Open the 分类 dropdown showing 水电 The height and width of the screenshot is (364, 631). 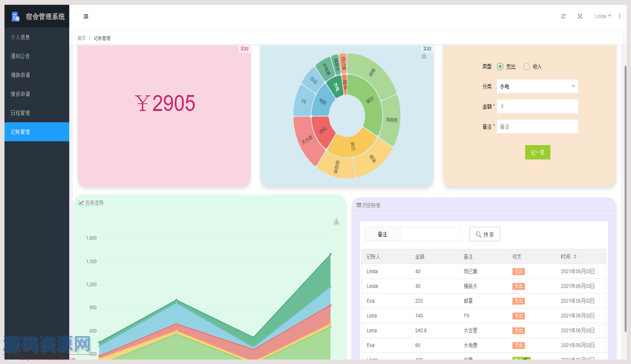(537, 87)
